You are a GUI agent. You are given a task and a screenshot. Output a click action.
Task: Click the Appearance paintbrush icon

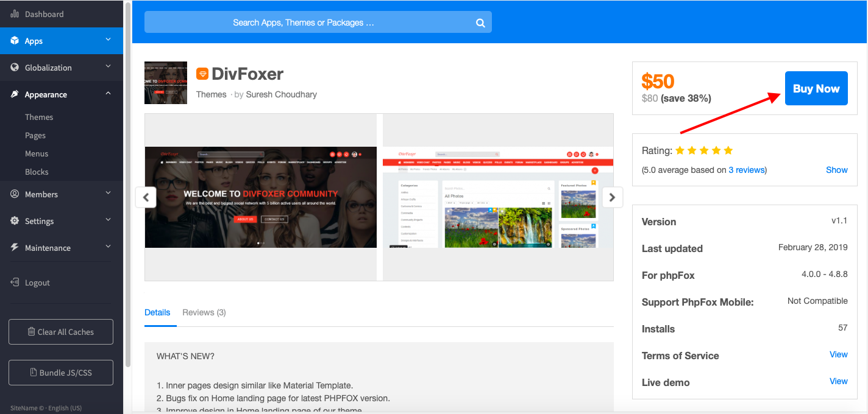[x=15, y=94]
